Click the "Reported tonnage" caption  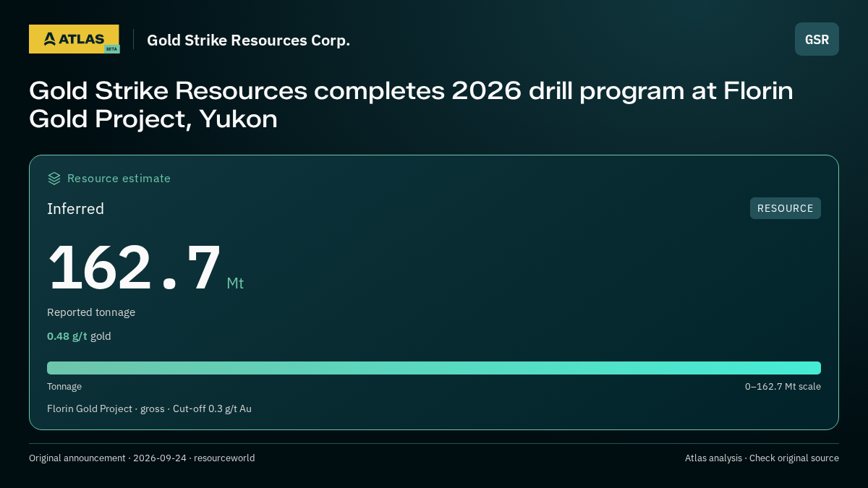coord(91,312)
